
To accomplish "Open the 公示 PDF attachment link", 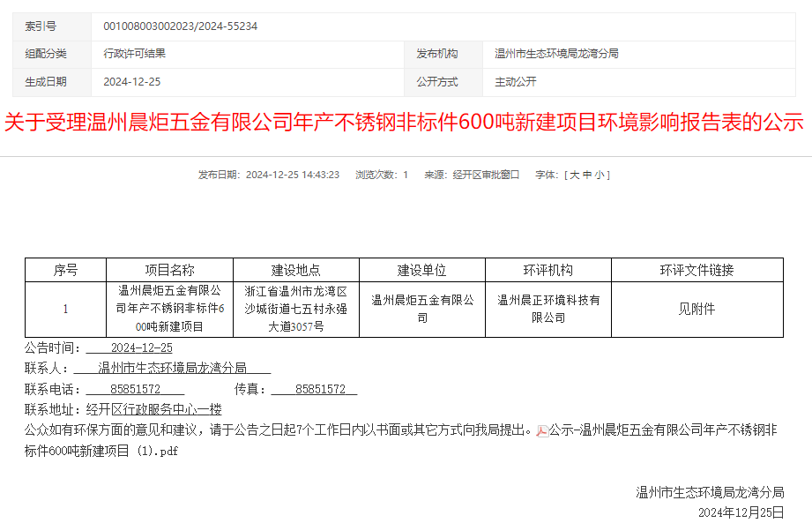I will point(661,431).
